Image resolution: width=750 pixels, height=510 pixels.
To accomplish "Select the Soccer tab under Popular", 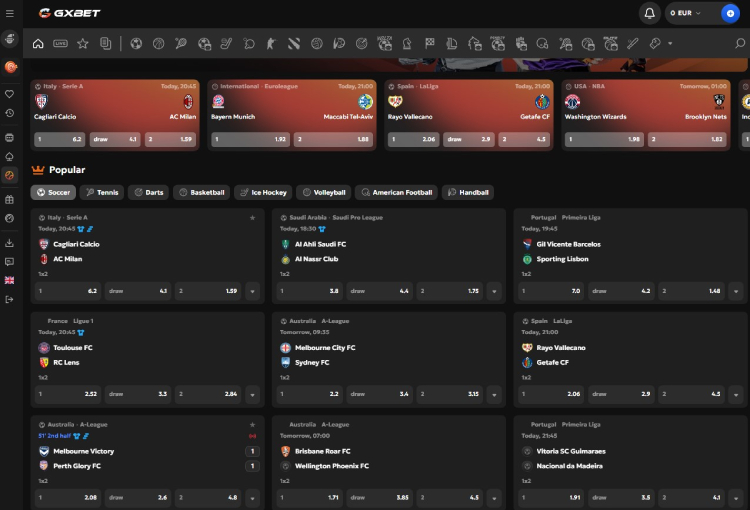I will coord(53,192).
